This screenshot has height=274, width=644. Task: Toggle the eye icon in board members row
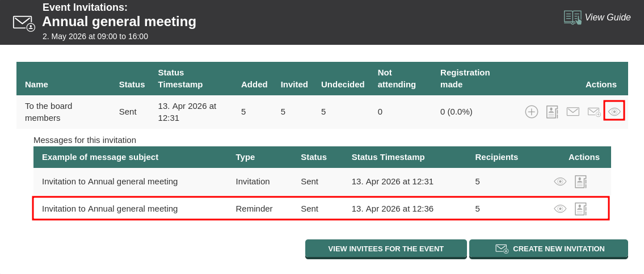coord(614,111)
